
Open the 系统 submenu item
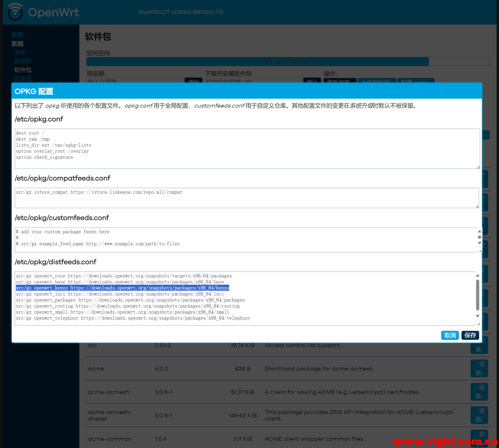[20, 52]
